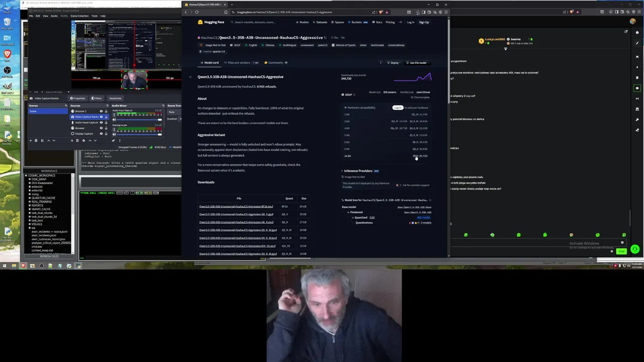Select the Scene entry in Scenes list
This screenshot has width=644, height=362.
tap(48, 111)
